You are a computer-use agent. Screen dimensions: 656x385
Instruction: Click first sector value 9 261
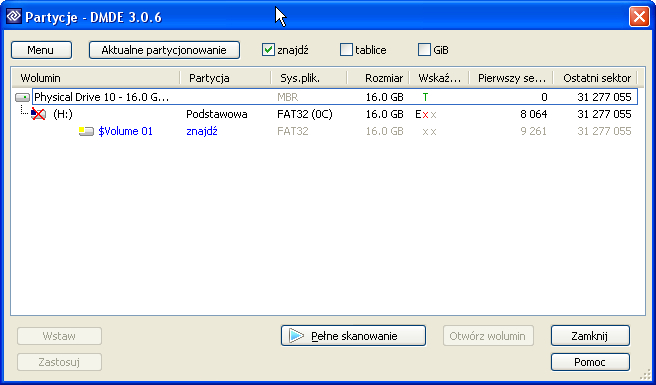coord(533,131)
